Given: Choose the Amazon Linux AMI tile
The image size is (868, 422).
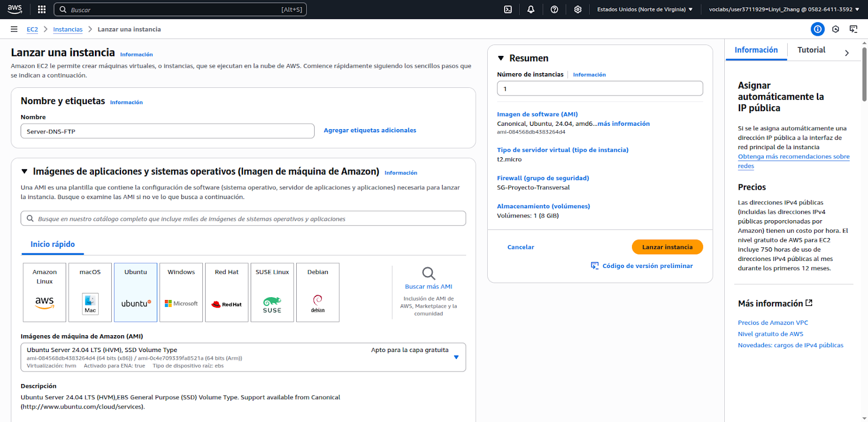Looking at the screenshot, I should click(44, 292).
